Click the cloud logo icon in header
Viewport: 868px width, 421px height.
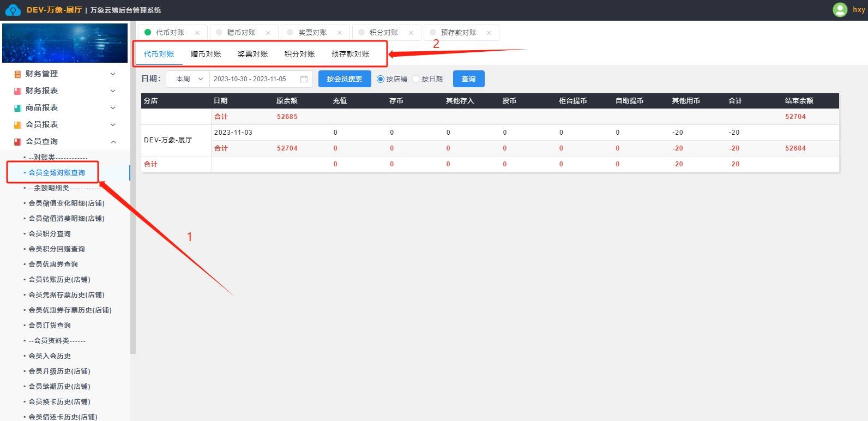point(13,10)
